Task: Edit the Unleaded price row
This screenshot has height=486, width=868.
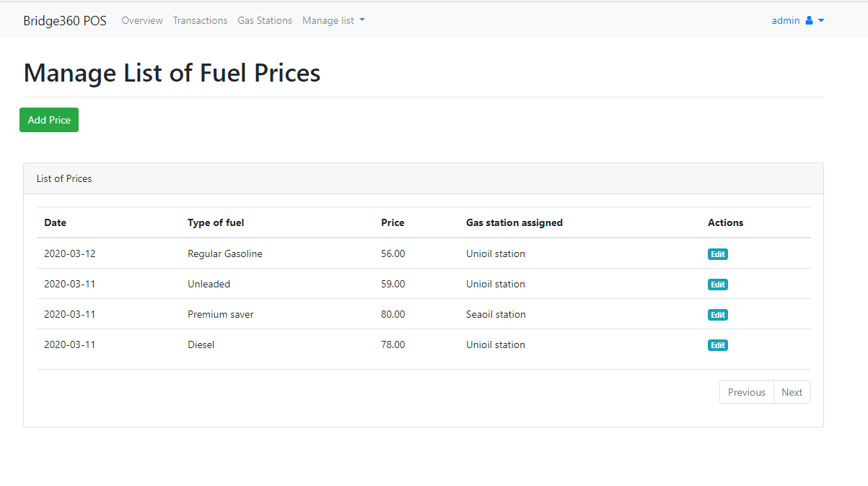Action: coord(717,285)
